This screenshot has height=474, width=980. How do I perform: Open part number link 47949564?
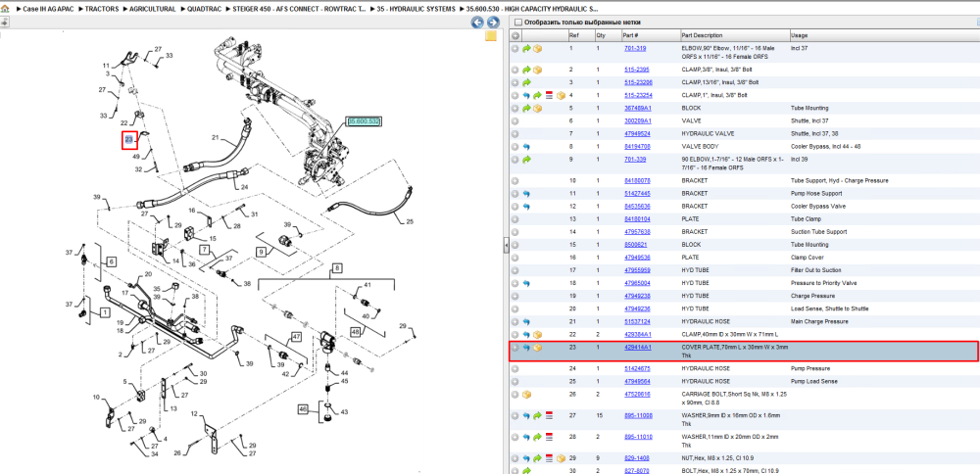click(x=638, y=381)
